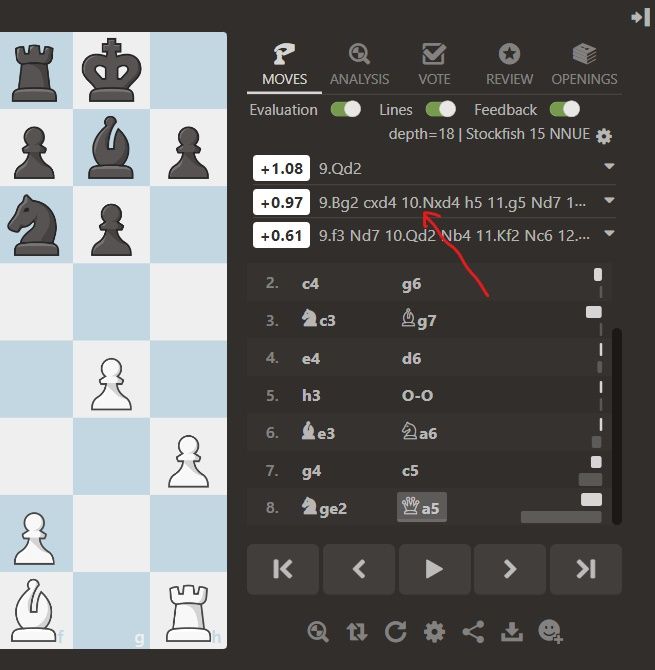The height and width of the screenshot is (670, 655).
Task: Jump to black's move d6
Action: click(x=411, y=358)
